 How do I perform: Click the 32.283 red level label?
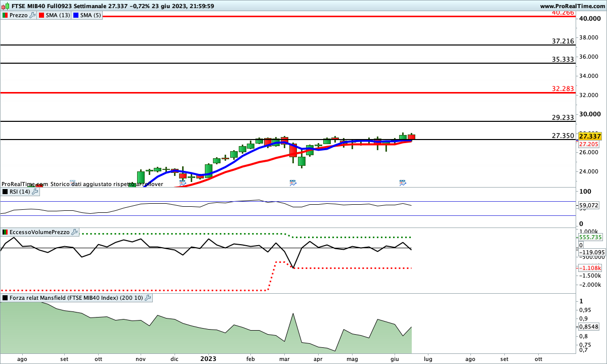click(x=563, y=88)
